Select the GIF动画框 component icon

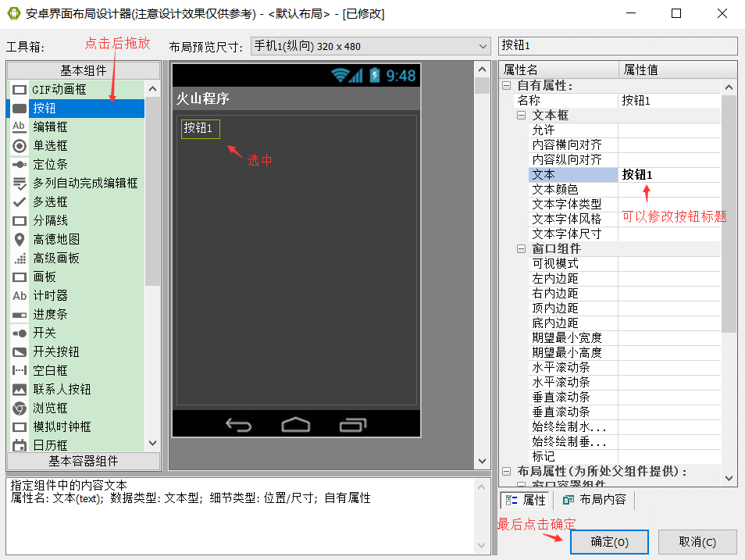[x=20, y=90]
